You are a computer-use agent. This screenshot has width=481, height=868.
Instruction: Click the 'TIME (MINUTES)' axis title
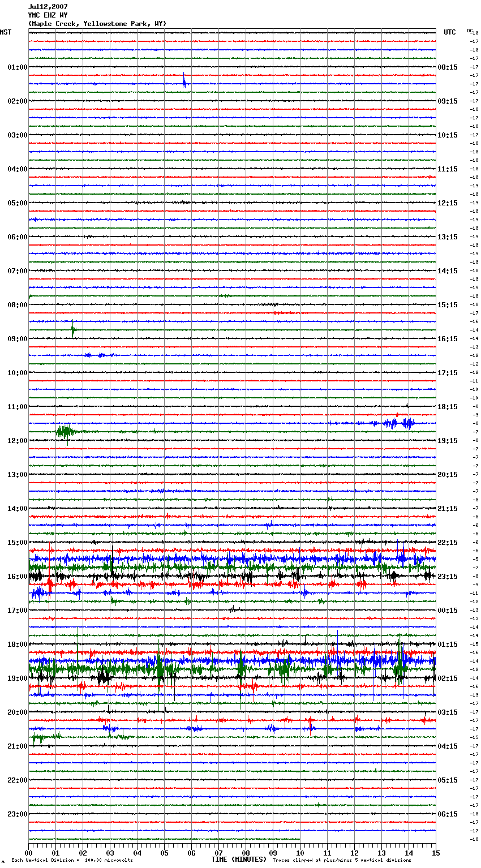click(239, 860)
